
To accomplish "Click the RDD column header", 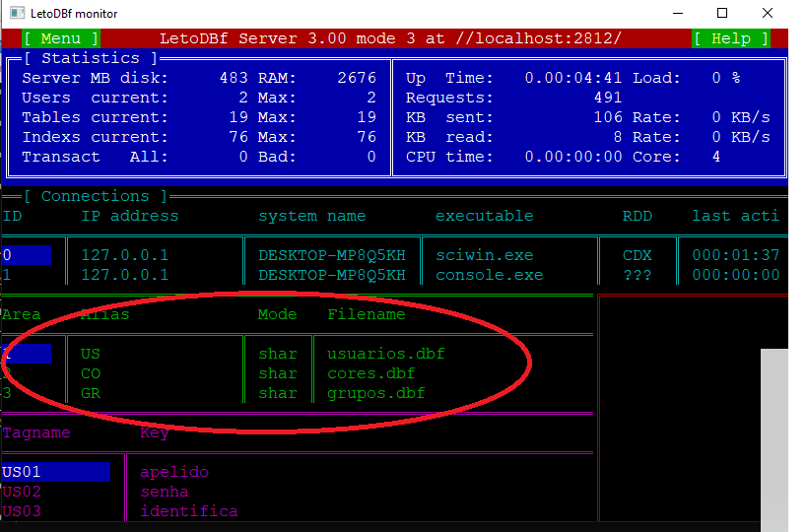I will tap(638, 216).
